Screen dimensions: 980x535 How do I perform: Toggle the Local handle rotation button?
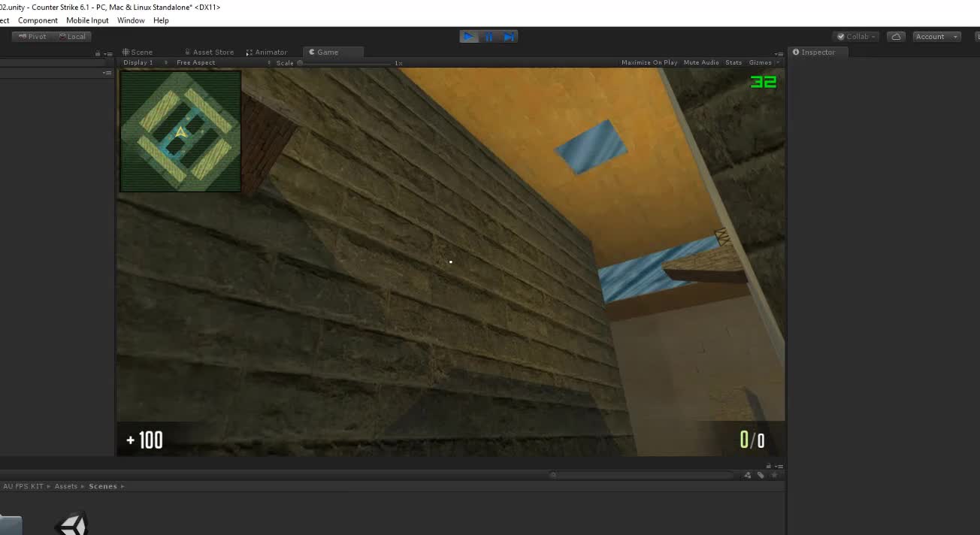click(x=71, y=37)
